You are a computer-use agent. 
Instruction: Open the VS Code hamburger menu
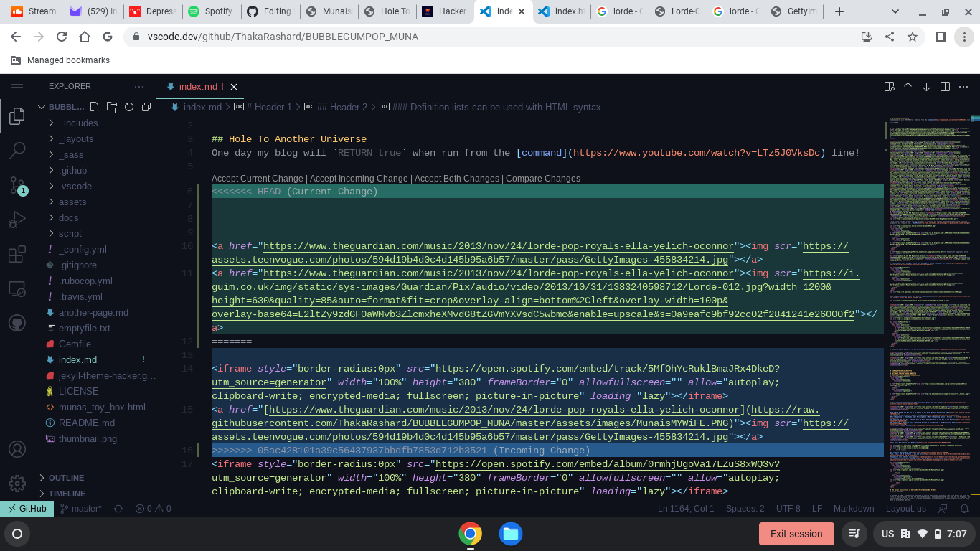(x=17, y=86)
